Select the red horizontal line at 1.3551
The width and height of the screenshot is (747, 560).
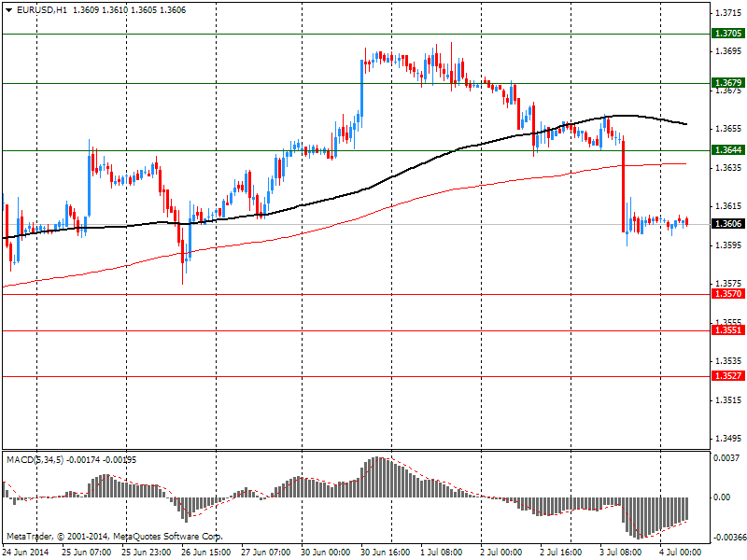coord(356,330)
